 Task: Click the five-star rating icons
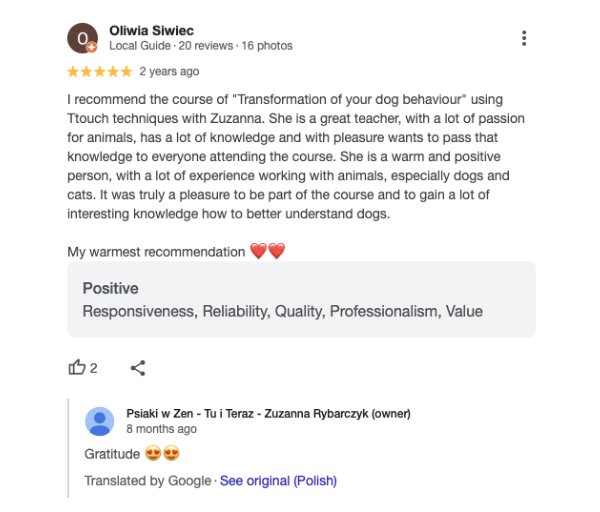(x=99, y=72)
